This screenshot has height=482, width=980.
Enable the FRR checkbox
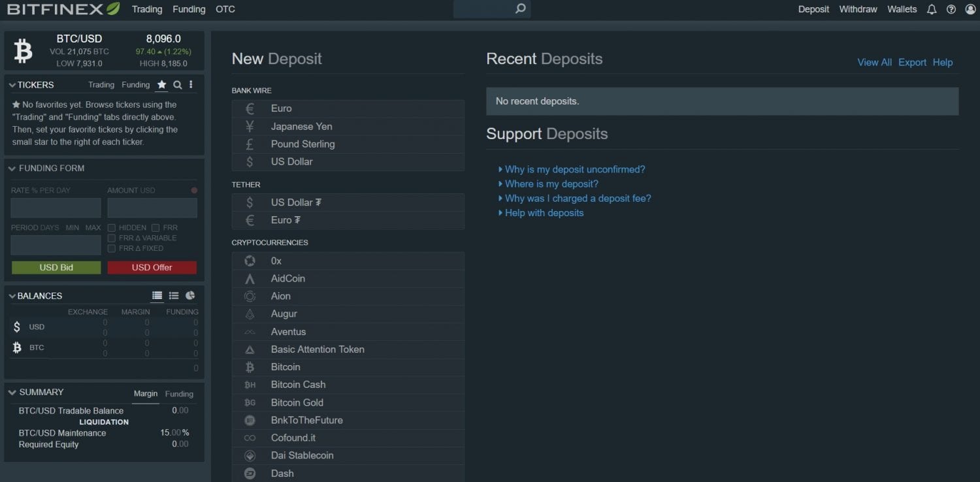tap(155, 228)
